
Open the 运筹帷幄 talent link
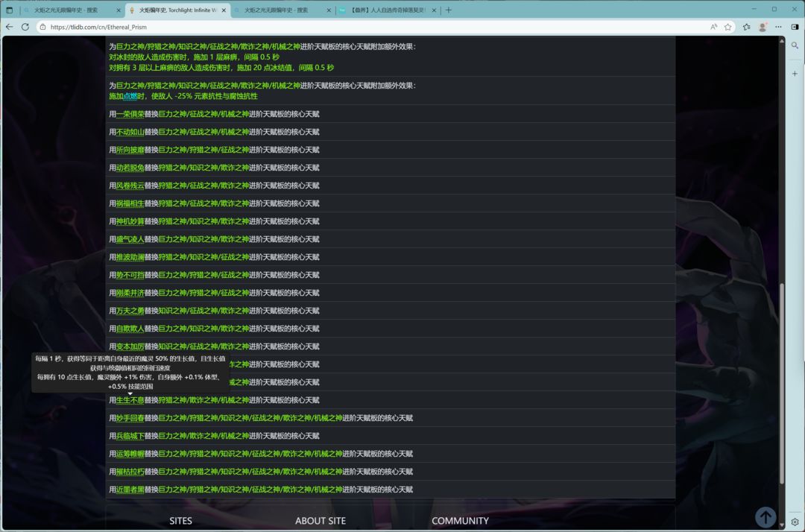coord(130,454)
